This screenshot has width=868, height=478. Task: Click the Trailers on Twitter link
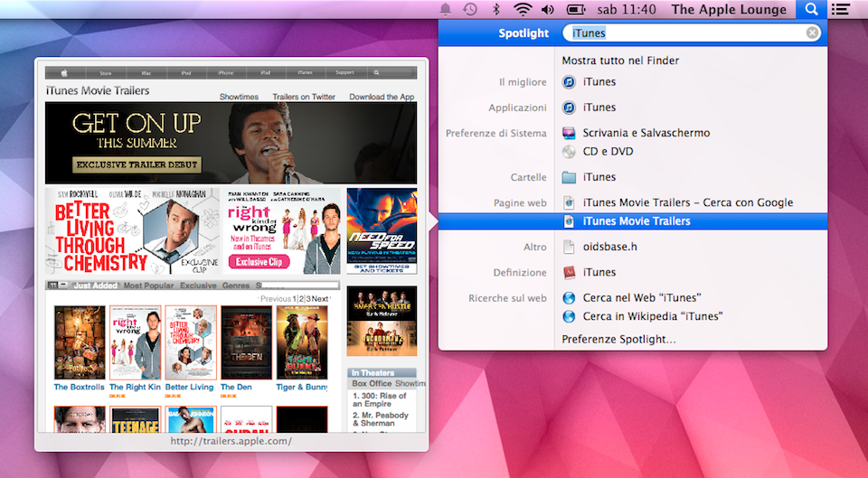[x=304, y=97]
